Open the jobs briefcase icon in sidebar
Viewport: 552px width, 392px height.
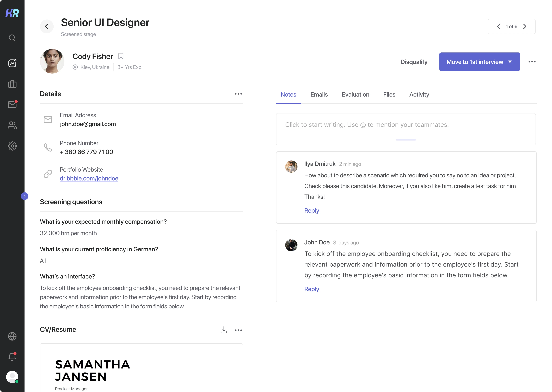point(12,84)
